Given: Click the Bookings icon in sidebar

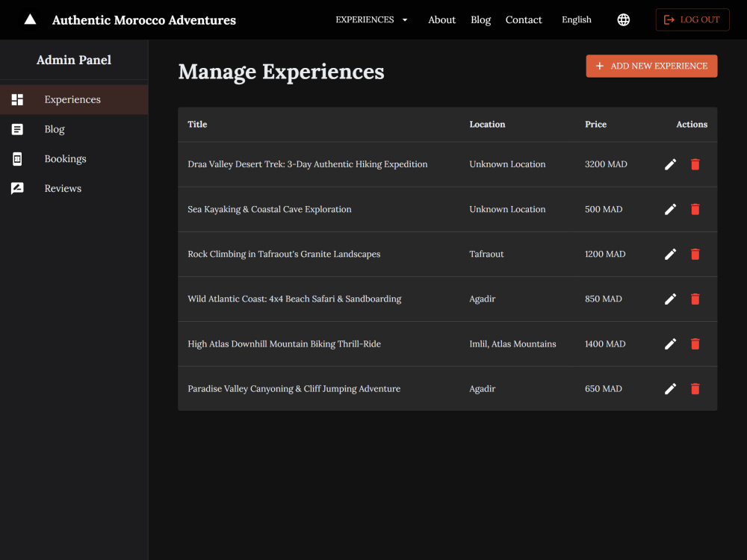Looking at the screenshot, I should (17, 158).
